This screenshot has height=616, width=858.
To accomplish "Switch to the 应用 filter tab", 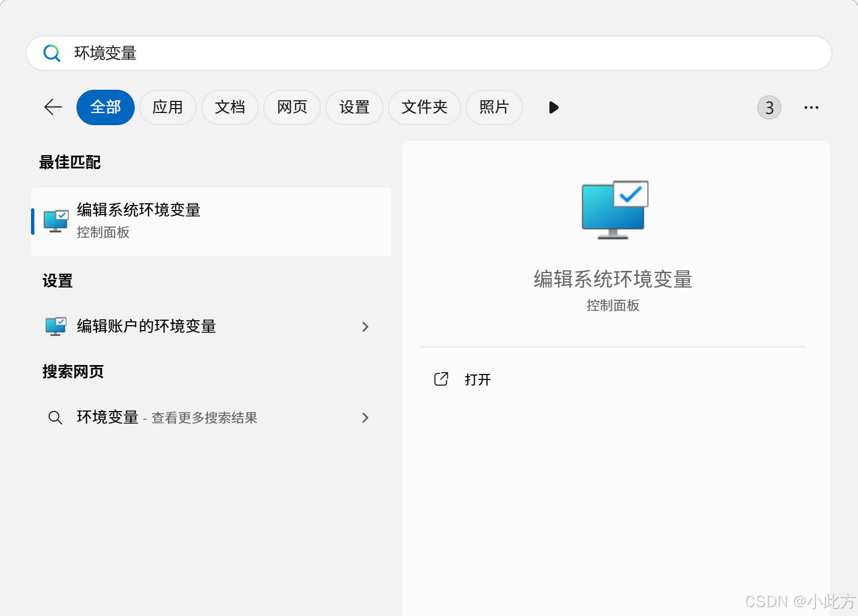I will (x=167, y=107).
